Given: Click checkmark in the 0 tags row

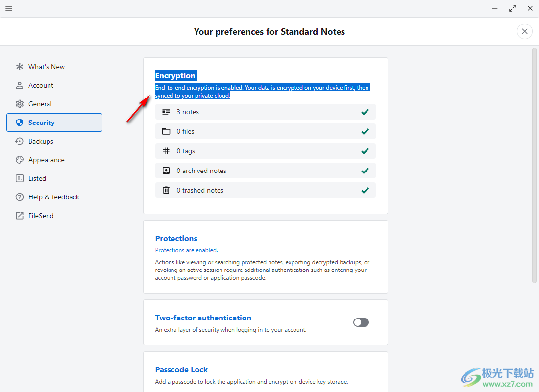Looking at the screenshot, I should 365,151.
